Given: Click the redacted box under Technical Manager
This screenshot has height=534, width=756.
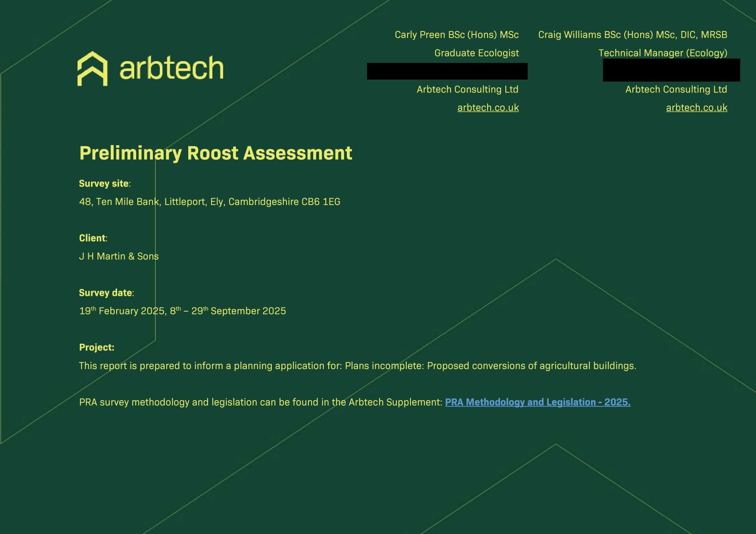Looking at the screenshot, I should click(x=671, y=70).
